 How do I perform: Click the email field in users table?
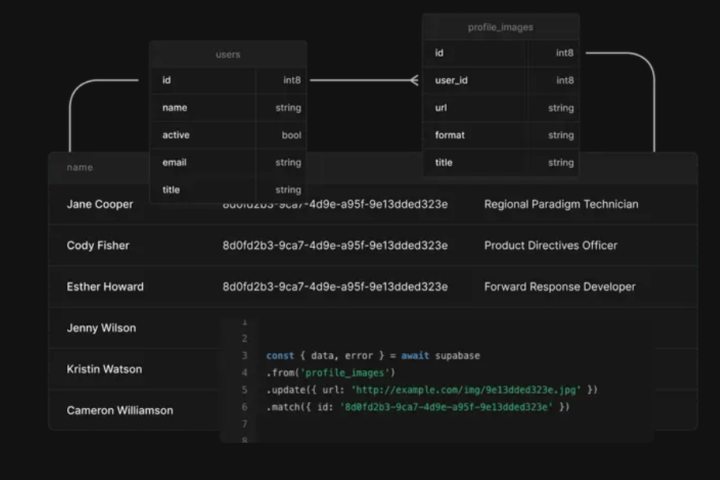tap(175, 162)
